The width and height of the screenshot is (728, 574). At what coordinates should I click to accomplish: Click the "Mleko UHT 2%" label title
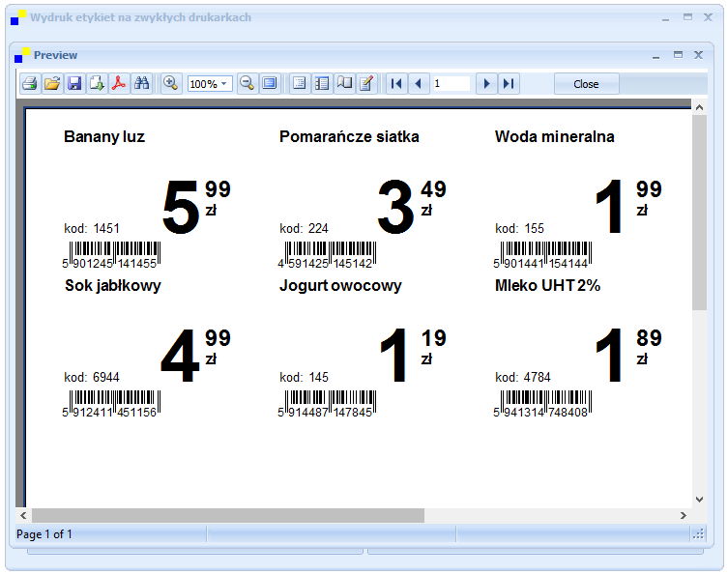(548, 286)
